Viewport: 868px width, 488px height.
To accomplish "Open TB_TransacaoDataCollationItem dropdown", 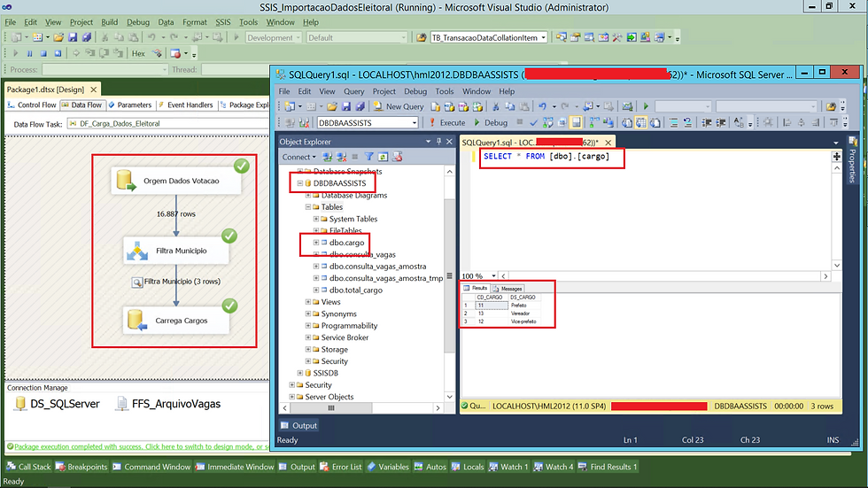I will [544, 37].
